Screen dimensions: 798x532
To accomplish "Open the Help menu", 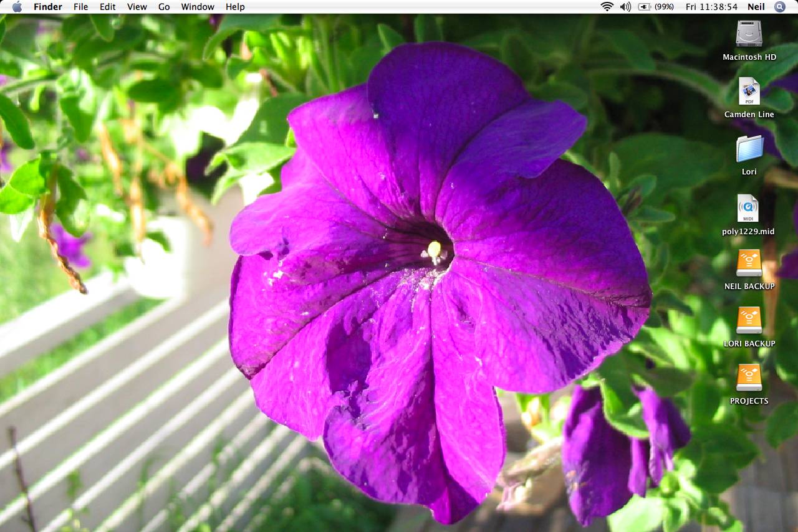I will tap(235, 7).
